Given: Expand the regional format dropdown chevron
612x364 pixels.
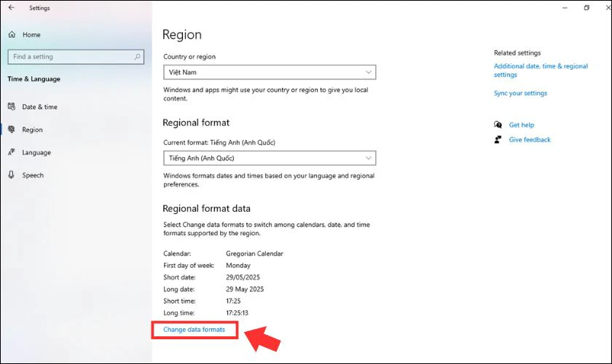Looking at the screenshot, I should (x=368, y=158).
